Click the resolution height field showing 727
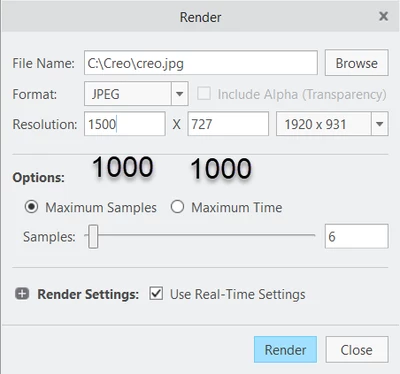This screenshot has width=400, height=374. [x=228, y=124]
